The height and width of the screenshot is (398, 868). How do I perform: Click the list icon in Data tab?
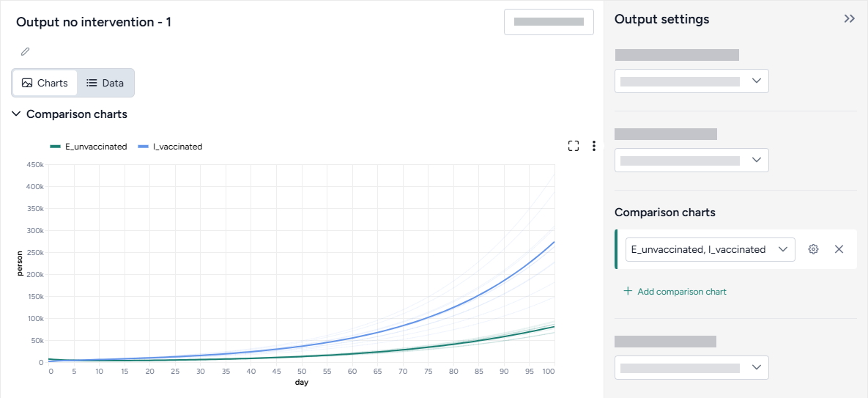tap(92, 83)
